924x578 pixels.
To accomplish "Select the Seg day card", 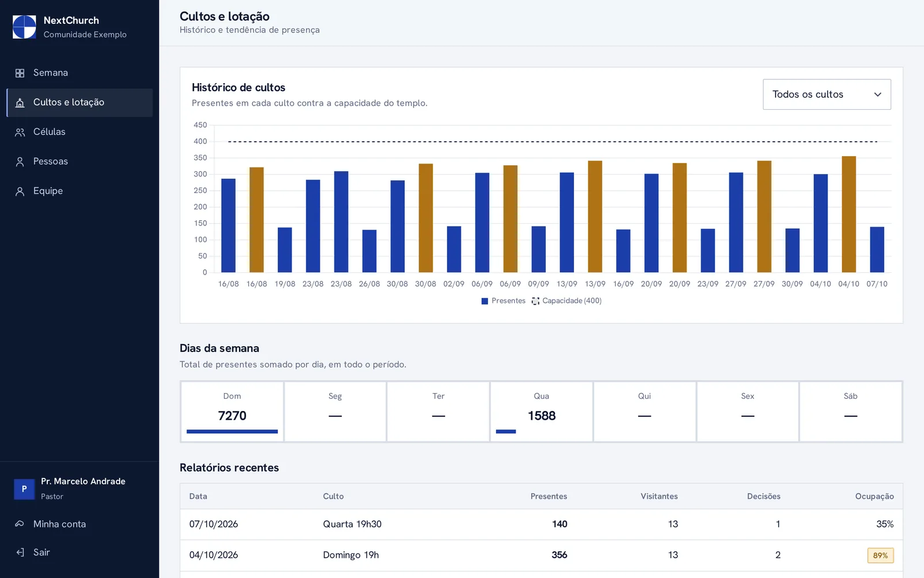I will (x=335, y=412).
